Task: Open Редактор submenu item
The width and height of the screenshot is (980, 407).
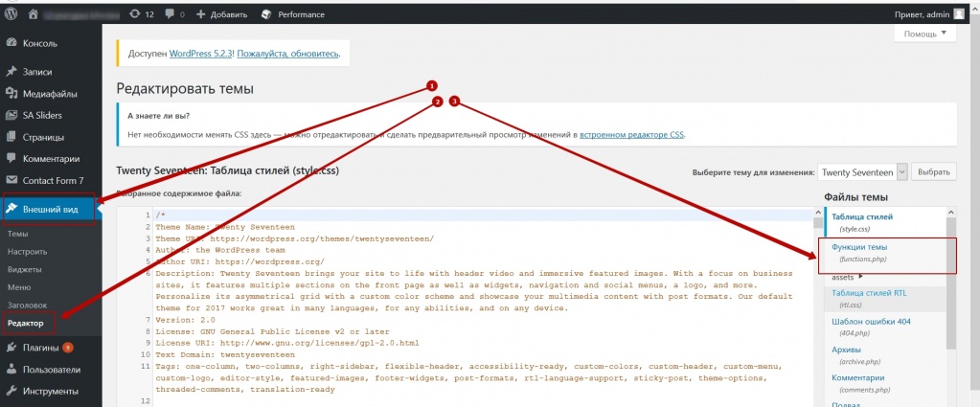Action: point(26,324)
